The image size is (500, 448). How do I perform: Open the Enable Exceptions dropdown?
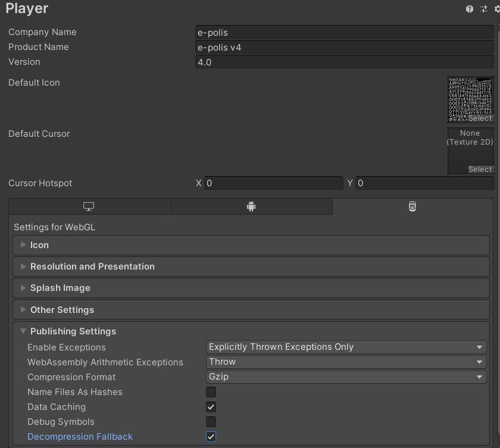click(346, 347)
